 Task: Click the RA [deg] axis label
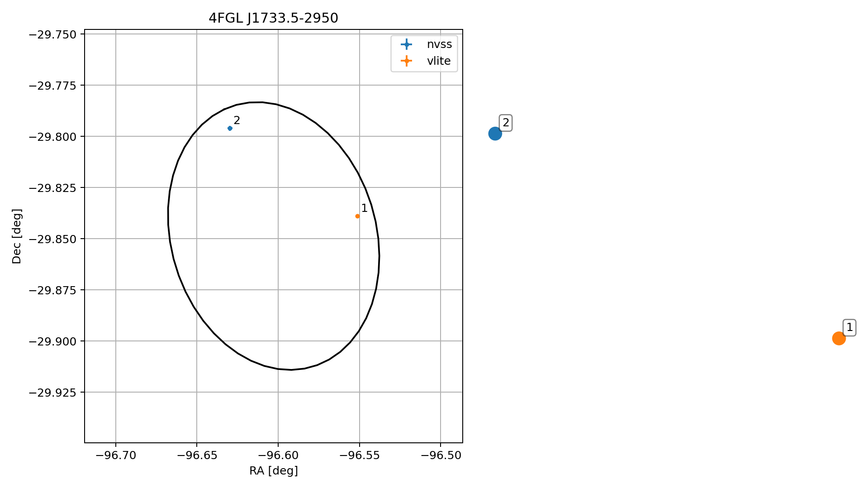pyautogui.click(x=274, y=471)
